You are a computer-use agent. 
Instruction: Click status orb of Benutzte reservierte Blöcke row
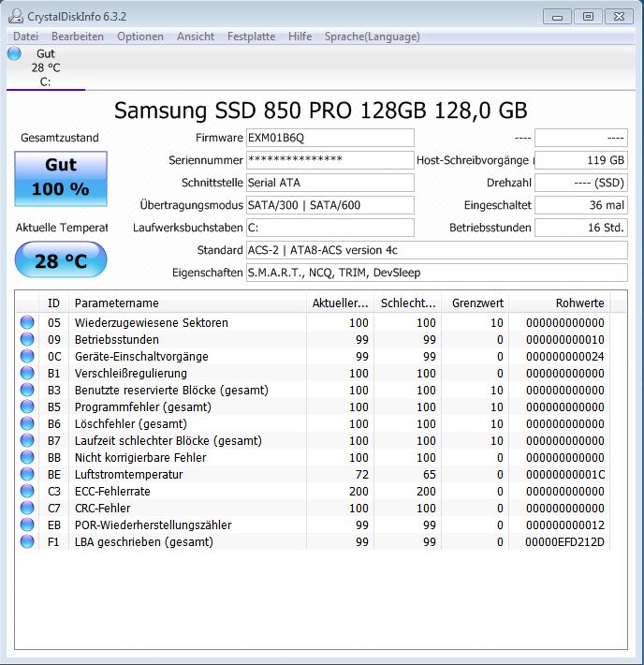tap(27, 390)
